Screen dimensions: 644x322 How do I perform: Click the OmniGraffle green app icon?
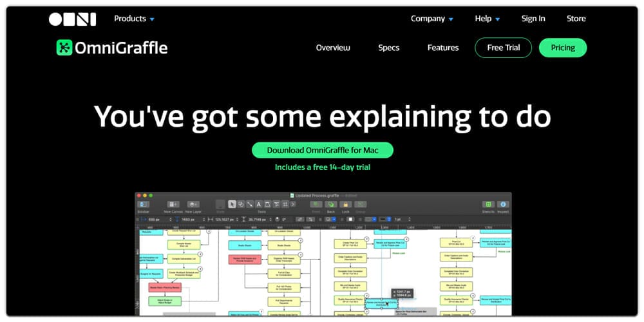(64, 48)
